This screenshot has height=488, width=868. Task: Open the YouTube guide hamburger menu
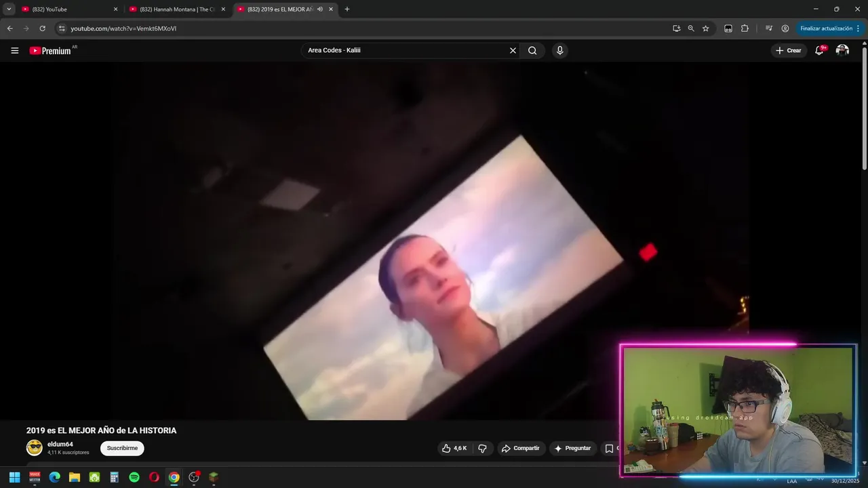(x=15, y=50)
